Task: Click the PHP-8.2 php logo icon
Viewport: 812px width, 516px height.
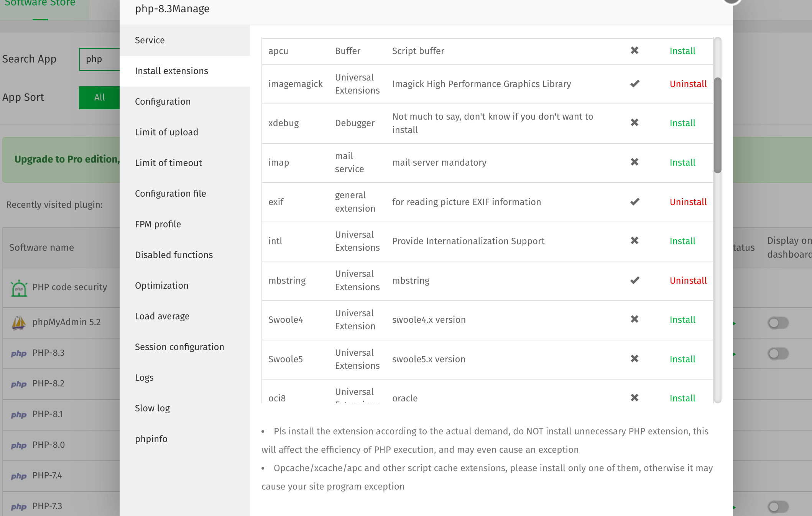Action: 19,384
